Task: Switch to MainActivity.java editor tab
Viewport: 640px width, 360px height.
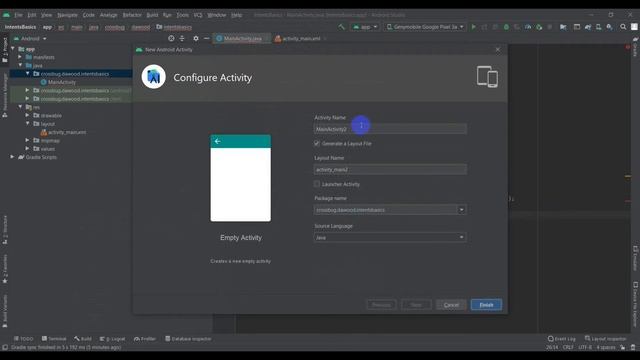Action: click(x=242, y=38)
